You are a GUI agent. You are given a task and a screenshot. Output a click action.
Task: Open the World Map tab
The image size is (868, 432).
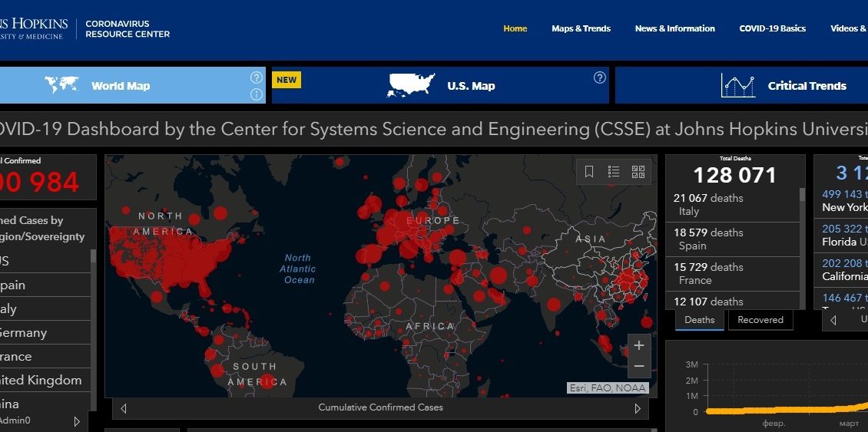(133, 85)
